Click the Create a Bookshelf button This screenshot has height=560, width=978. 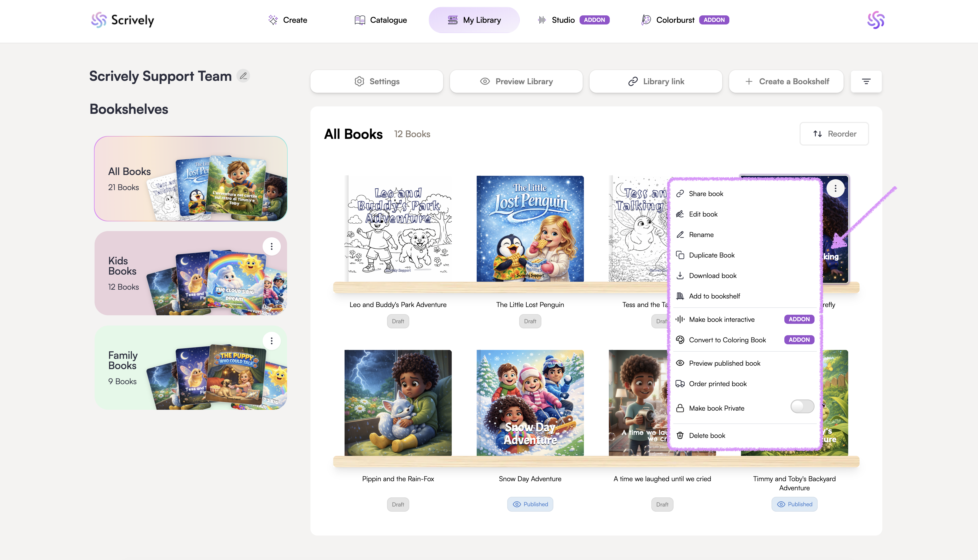click(786, 81)
